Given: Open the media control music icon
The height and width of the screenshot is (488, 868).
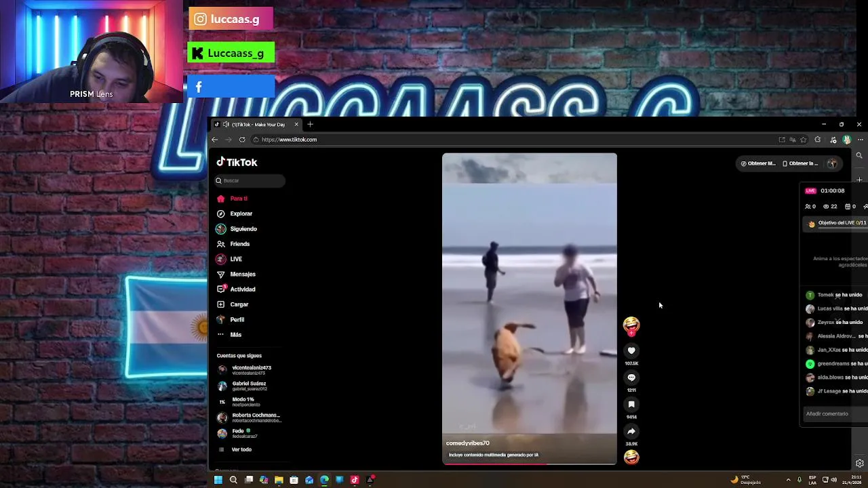Looking at the screenshot, I should coord(833,140).
